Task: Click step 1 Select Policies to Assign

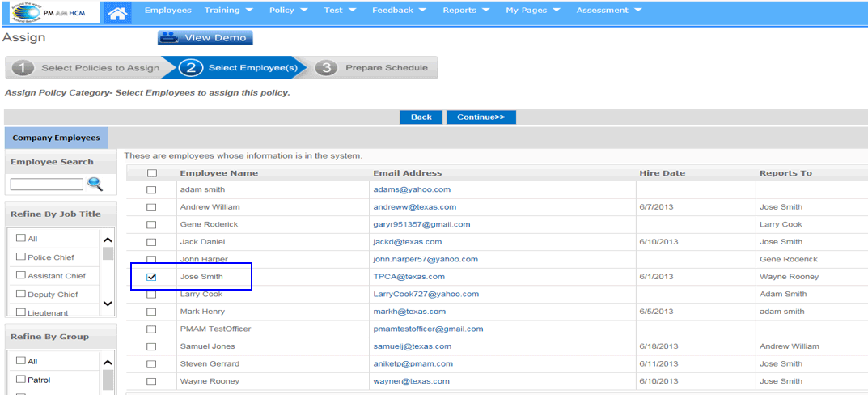Action: [x=85, y=68]
